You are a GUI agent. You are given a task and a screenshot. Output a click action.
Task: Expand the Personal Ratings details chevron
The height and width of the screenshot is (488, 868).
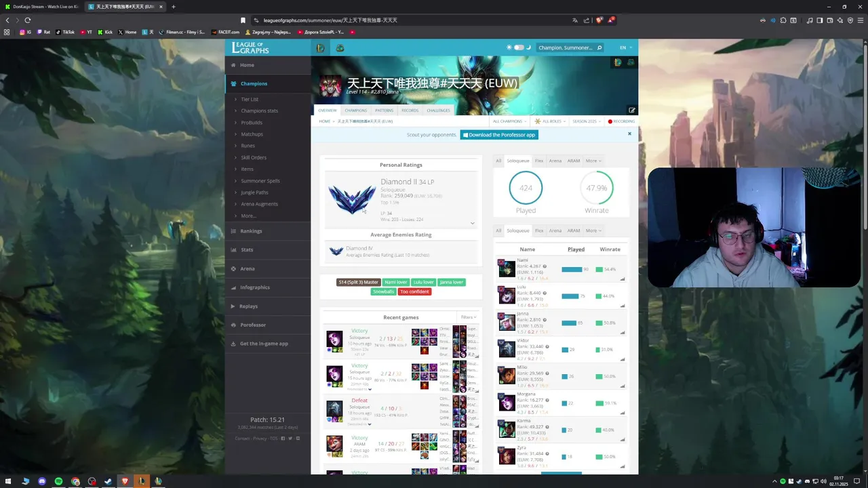473,223
